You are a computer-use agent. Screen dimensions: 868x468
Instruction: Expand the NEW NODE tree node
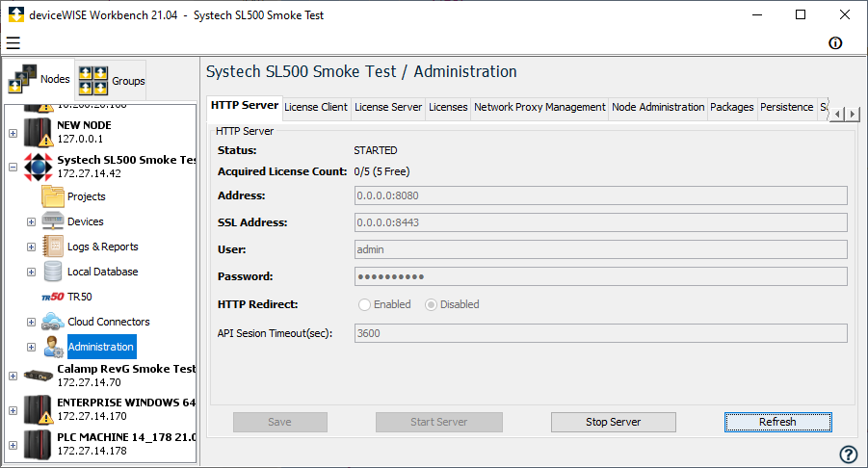click(x=13, y=133)
